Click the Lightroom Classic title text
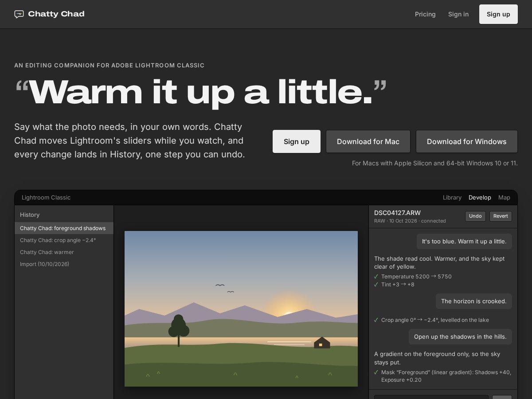The width and height of the screenshot is (532, 399). 46,198
